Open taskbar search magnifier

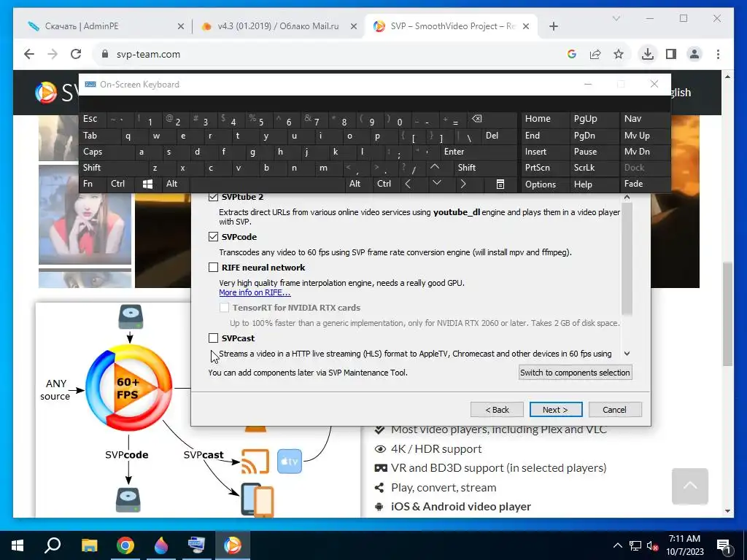[53, 545]
